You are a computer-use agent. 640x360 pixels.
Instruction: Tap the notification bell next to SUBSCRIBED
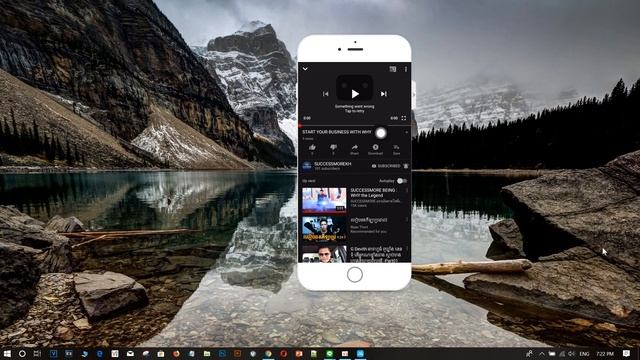(406, 166)
